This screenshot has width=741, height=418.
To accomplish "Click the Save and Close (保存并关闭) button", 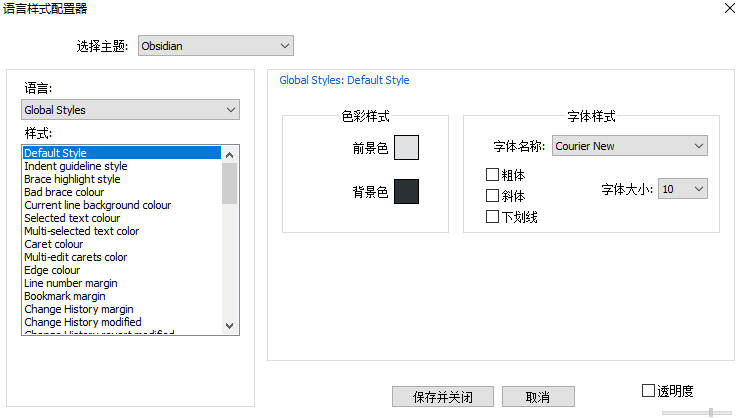I will tap(443, 397).
